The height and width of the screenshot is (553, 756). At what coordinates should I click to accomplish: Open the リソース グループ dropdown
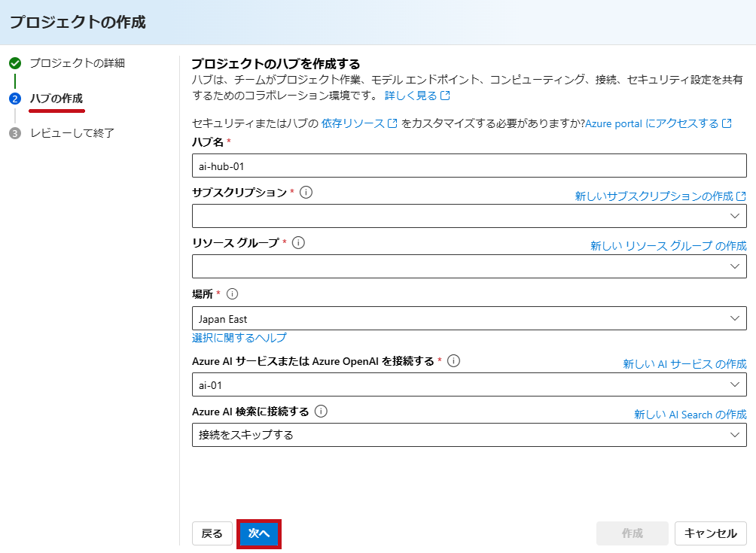(x=469, y=266)
